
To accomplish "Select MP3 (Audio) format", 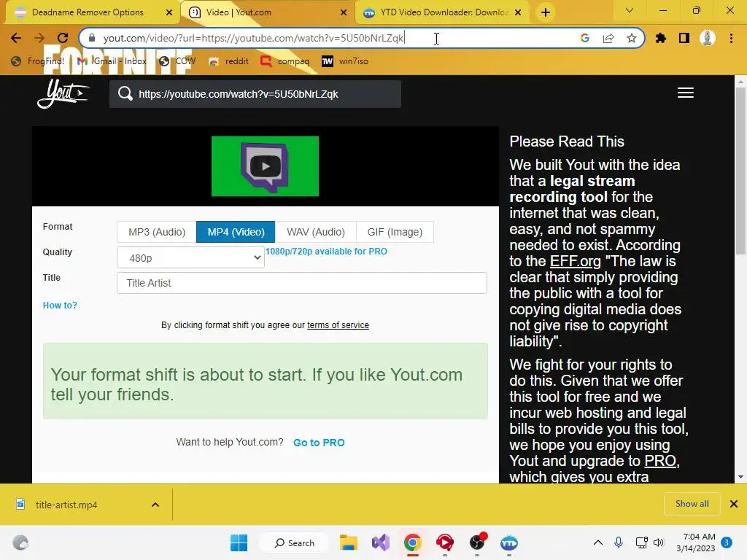I will click(x=157, y=232).
